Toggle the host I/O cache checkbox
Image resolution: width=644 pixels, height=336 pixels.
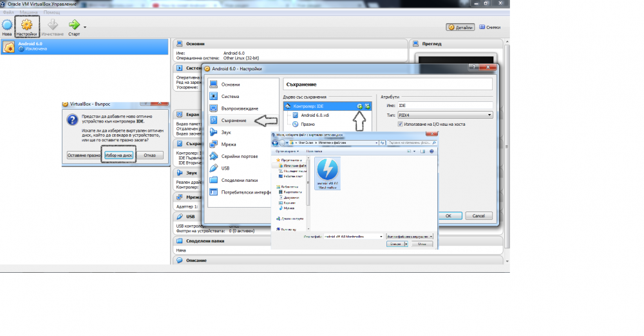[x=400, y=124]
